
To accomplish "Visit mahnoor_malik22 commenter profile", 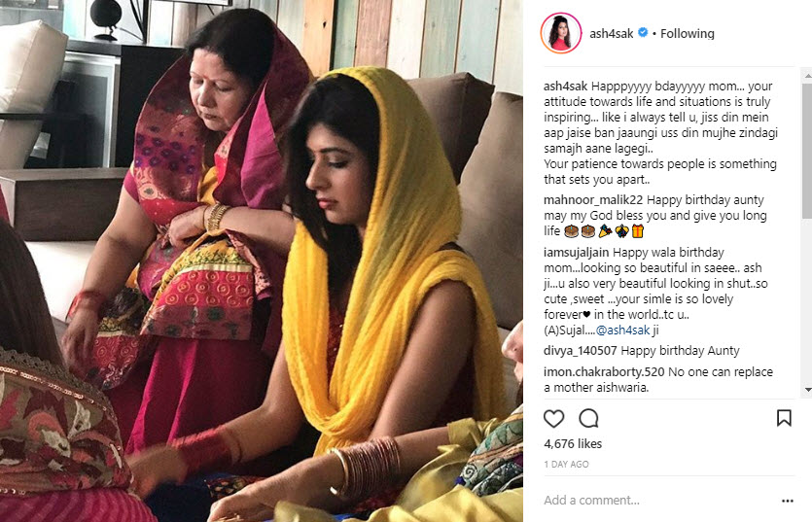I will 593,200.
